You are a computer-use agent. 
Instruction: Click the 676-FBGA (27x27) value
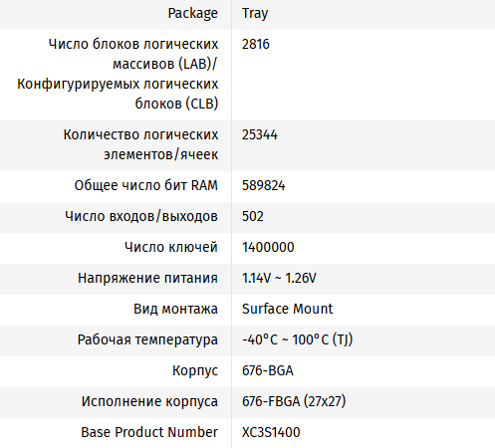click(294, 401)
